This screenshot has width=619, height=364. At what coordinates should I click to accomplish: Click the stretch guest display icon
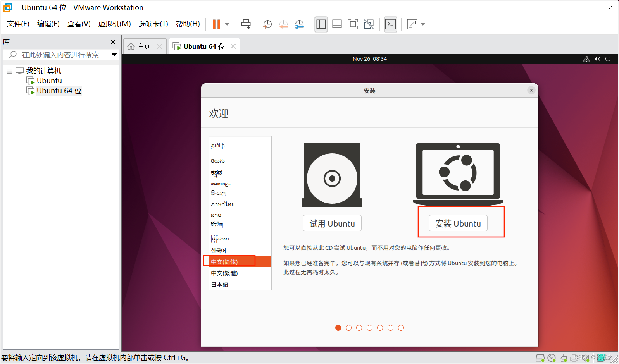pos(412,24)
